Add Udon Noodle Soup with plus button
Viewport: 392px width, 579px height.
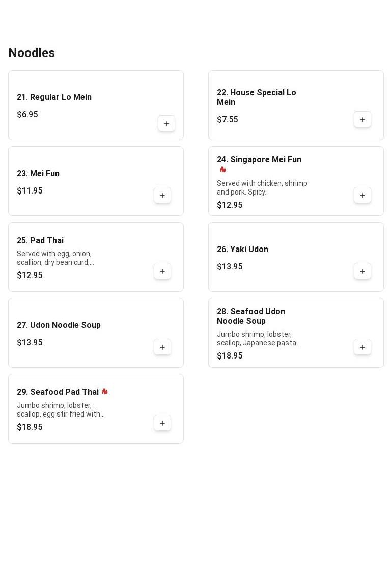tap(162, 347)
